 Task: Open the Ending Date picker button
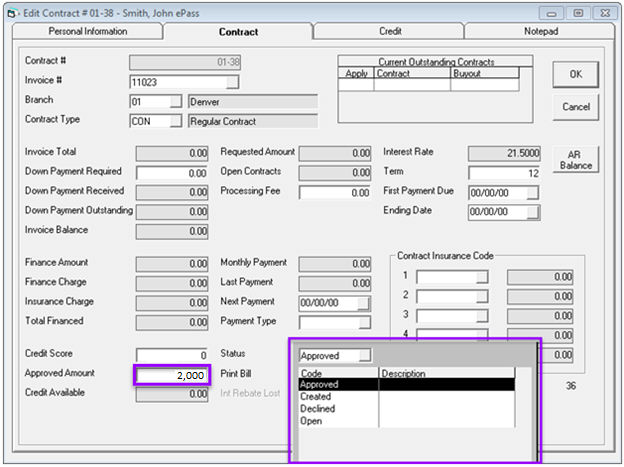click(532, 212)
